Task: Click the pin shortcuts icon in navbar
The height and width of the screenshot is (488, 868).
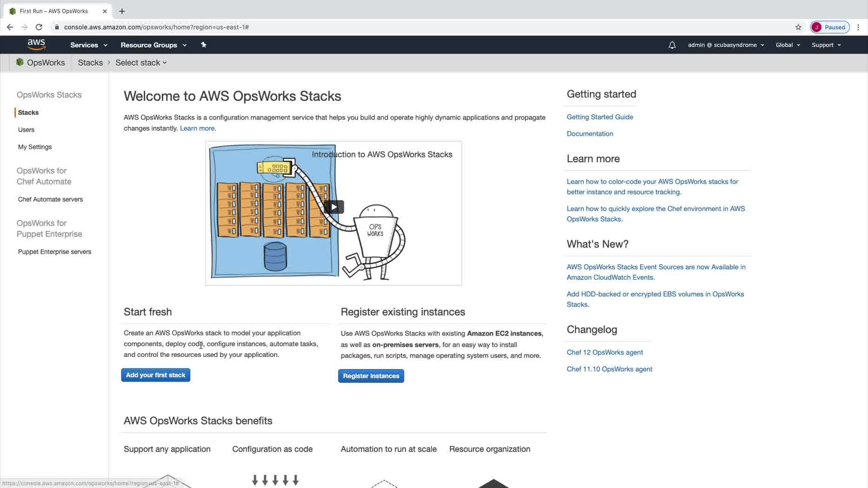Action: pos(203,45)
